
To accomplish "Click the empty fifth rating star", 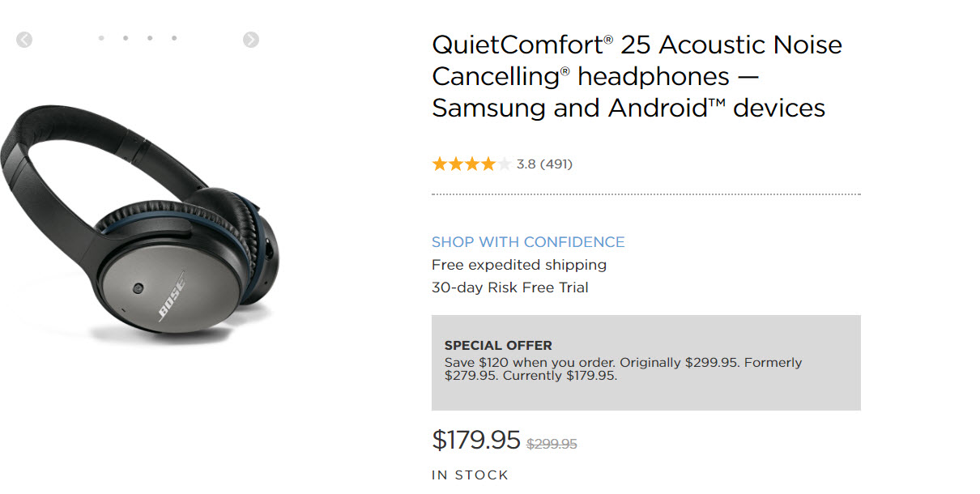I will click(x=504, y=164).
